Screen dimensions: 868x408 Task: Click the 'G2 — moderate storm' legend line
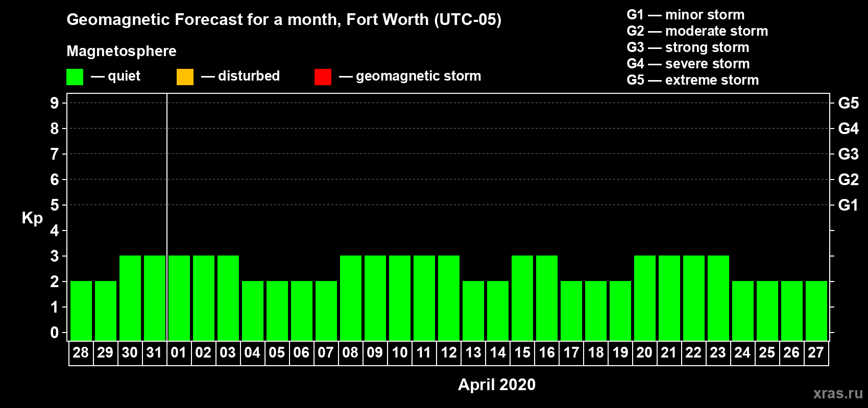(697, 31)
